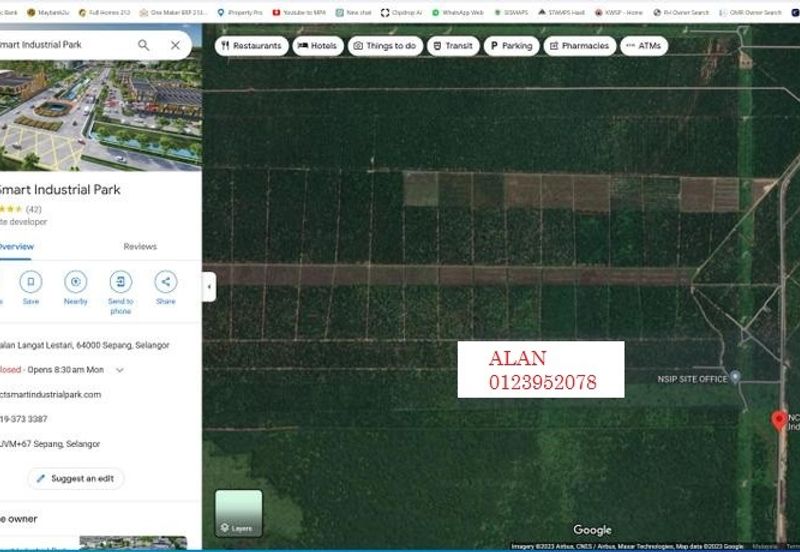Show Pharmacies on the map
This screenshot has height=552, width=800.
pyautogui.click(x=580, y=46)
